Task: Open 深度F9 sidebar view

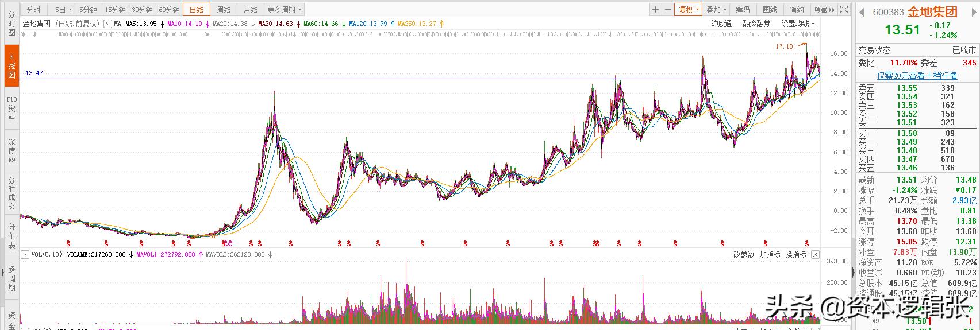Action: coord(11,151)
